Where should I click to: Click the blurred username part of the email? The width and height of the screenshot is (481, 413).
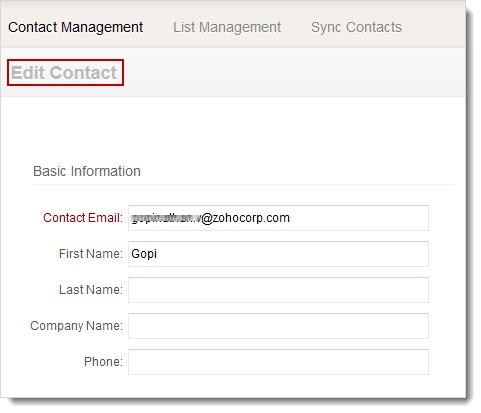[166, 218]
